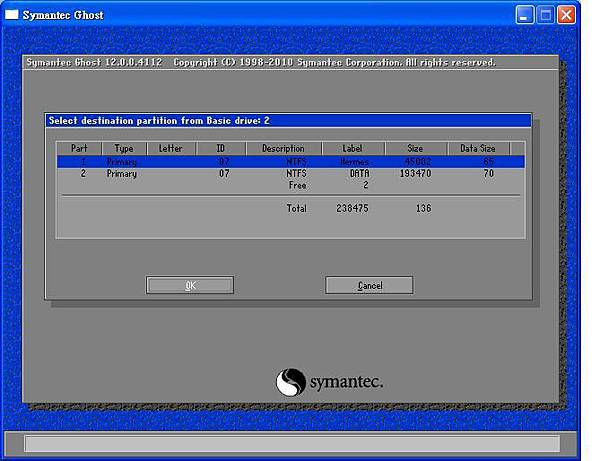Click the Letter column header
The image size is (600, 461).
coord(171,148)
